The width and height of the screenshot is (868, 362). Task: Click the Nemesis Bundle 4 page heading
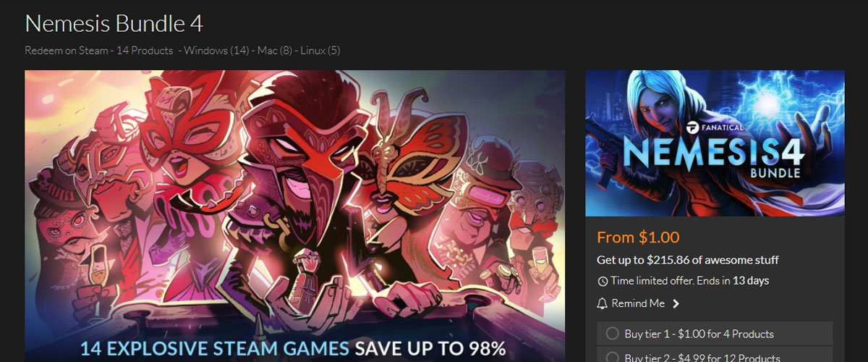[114, 23]
